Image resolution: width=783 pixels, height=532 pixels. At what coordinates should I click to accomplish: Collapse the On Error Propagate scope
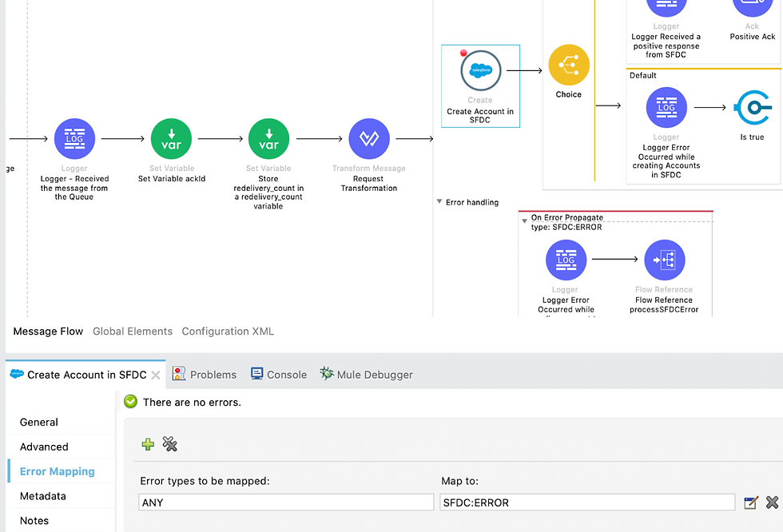click(x=524, y=220)
